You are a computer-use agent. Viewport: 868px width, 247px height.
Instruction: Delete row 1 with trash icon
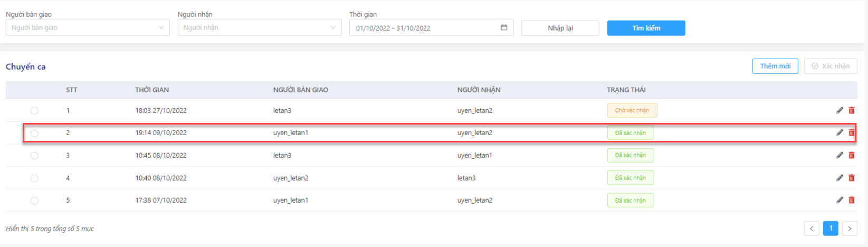(851, 110)
